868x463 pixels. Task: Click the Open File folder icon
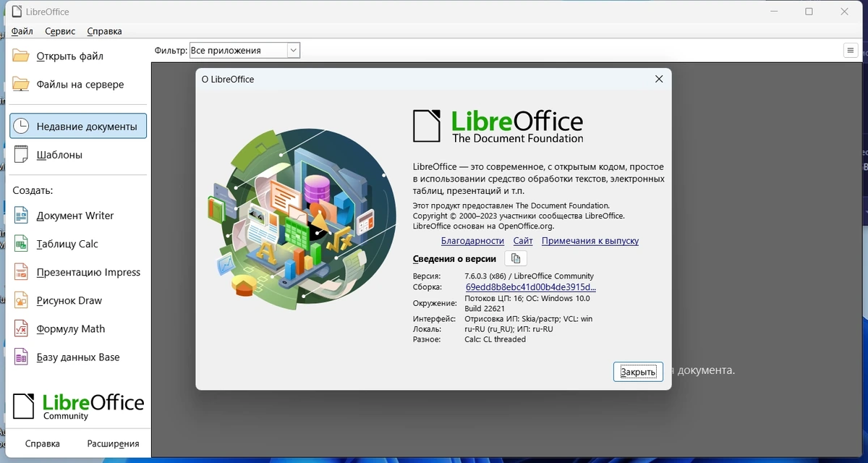pos(21,56)
